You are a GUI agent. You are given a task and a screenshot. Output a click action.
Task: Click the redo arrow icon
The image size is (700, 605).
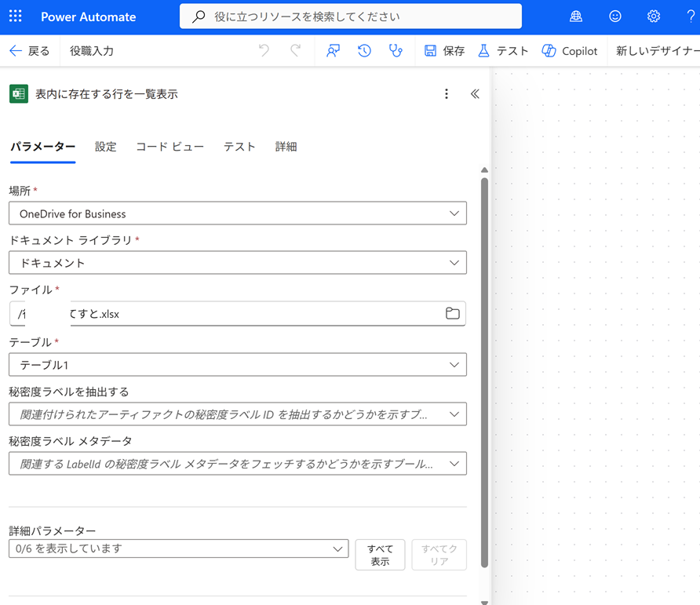296,51
